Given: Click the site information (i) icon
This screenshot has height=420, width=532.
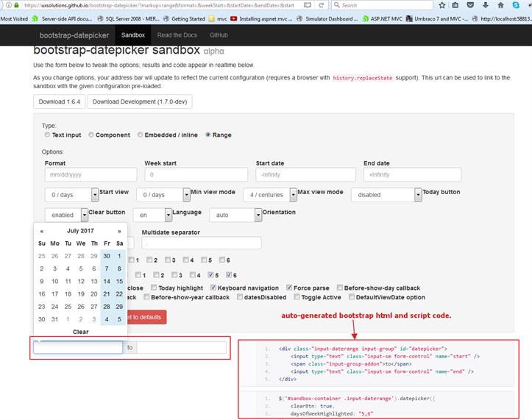Looking at the screenshot, I should click(9, 5).
